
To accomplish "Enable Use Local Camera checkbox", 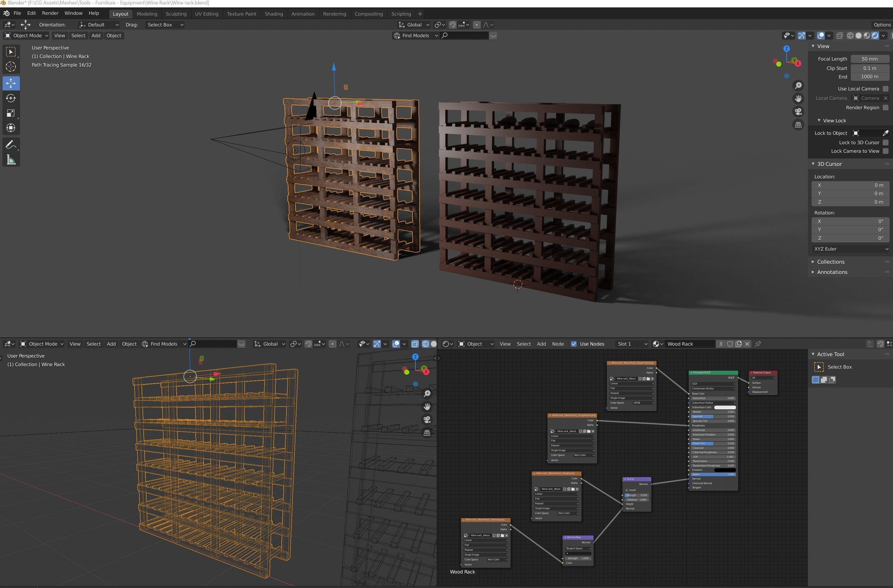I will pyautogui.click(x=886, y=89).
